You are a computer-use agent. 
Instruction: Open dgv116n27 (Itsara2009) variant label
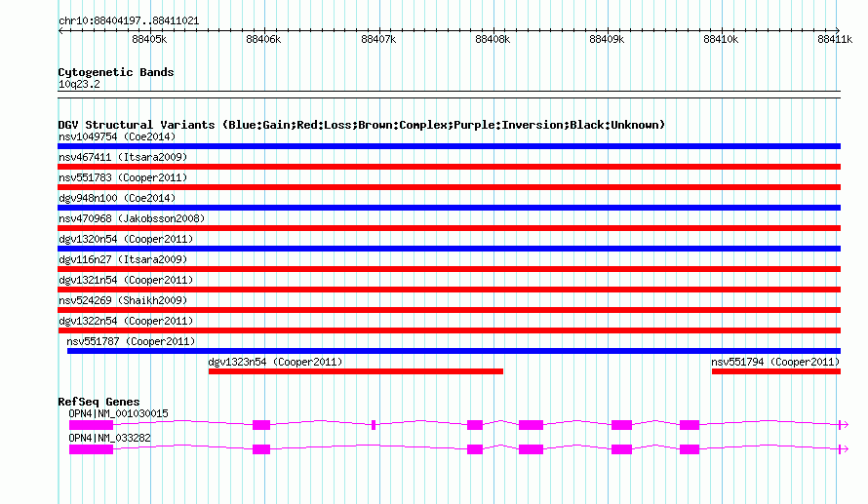(x=123, y=259)
